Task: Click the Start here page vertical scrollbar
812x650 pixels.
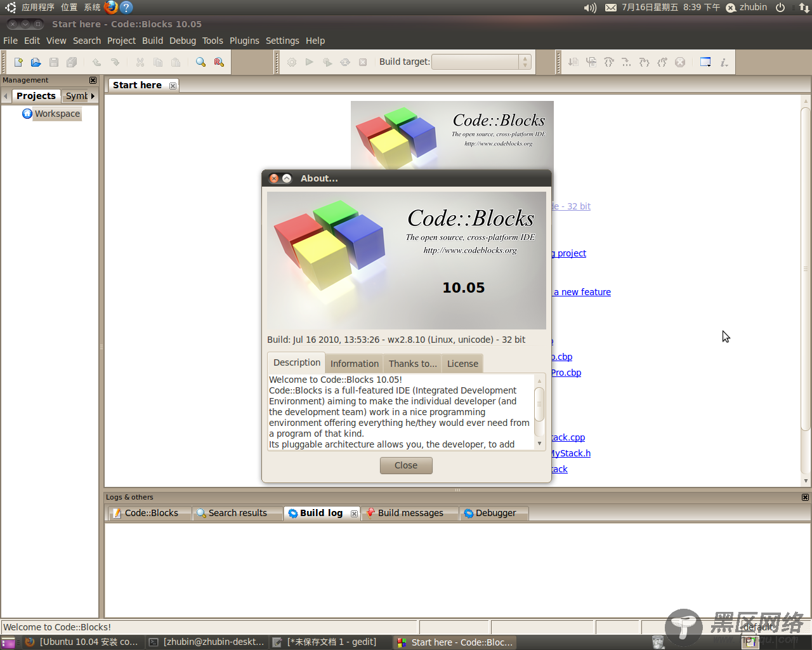Action: tap(806, 269)
